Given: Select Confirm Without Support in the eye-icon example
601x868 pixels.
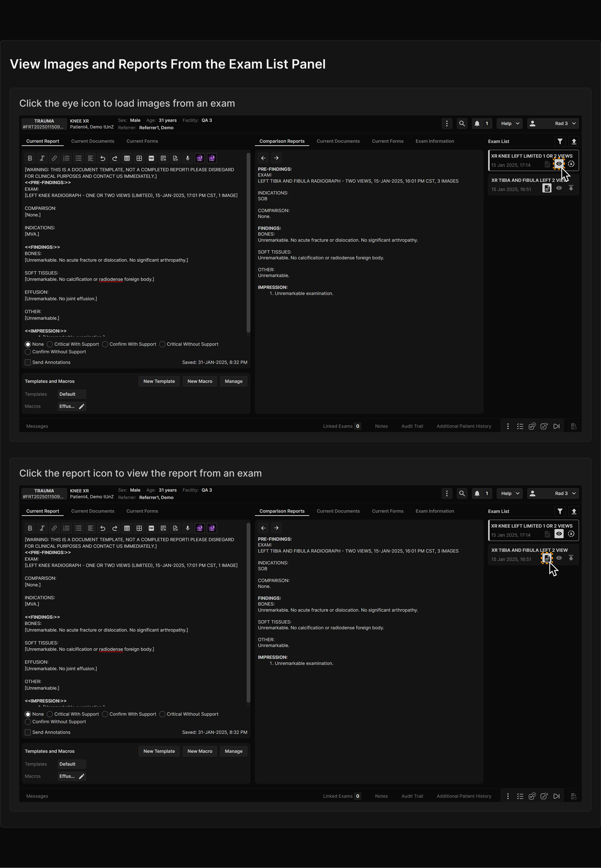Looking at the screenshot, I should pyautogui.click(x=28, y=352).
